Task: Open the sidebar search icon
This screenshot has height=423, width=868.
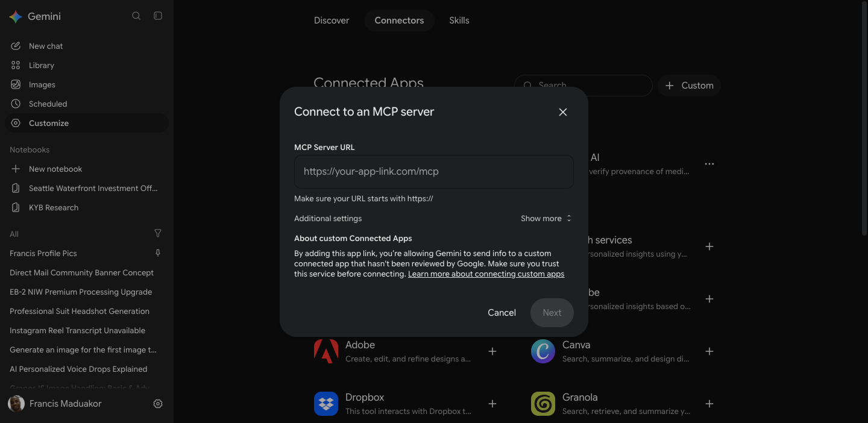Action: (136, 16)
